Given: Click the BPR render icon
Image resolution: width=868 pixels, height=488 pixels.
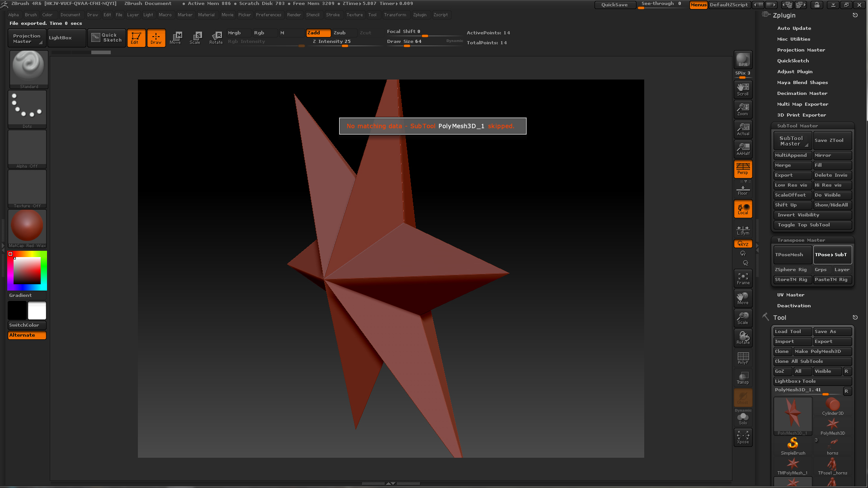Looking at the screenshot, I should pos(743,60).
